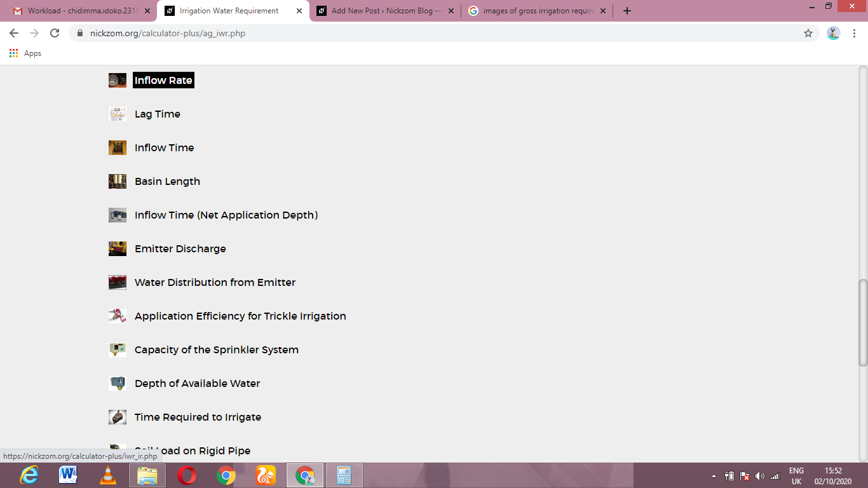The width and height of the screenshot is (868, 488).
Task: Open the Inflow Rate calculator link
Action: [x=163, y=81]
